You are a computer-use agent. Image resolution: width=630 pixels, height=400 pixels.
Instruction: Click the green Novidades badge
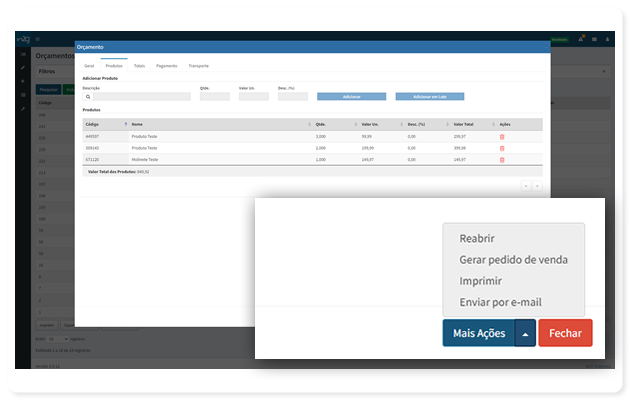[559, 39]
